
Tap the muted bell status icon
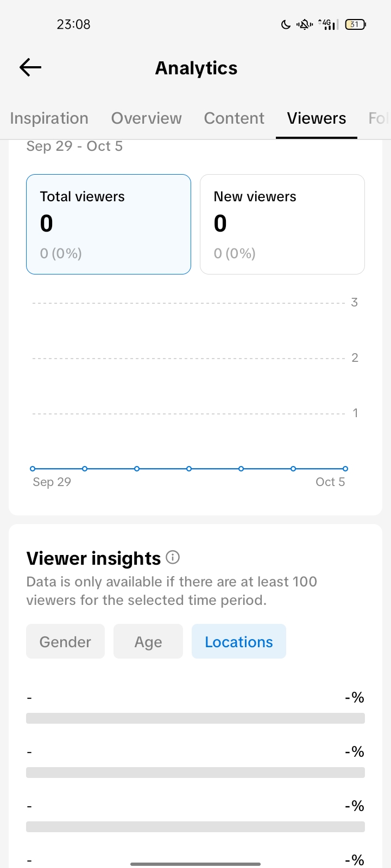[x=305, y=24]
